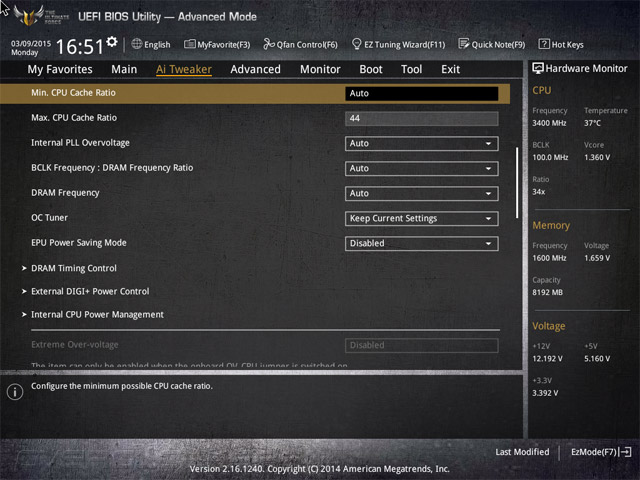Click the OC Tuner label

49,218
